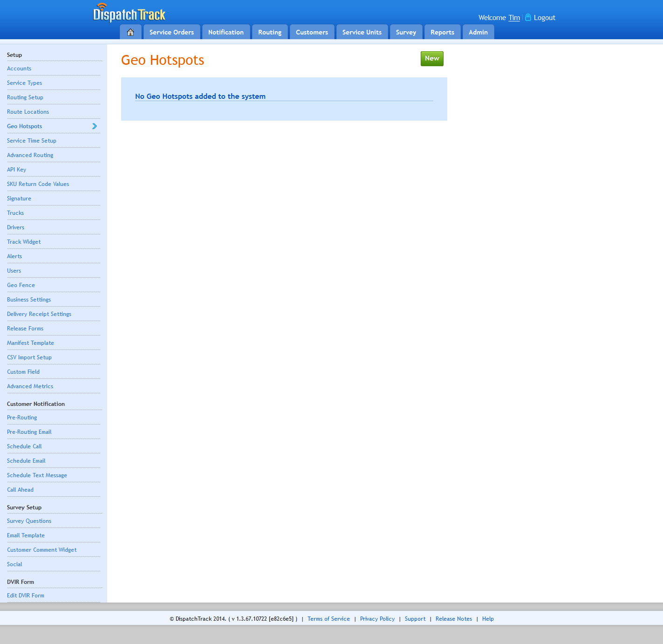The width and height of the screenshot is (663, 644).
Task: Select API Key in the sidebar
Action: [x=17, y=170]
